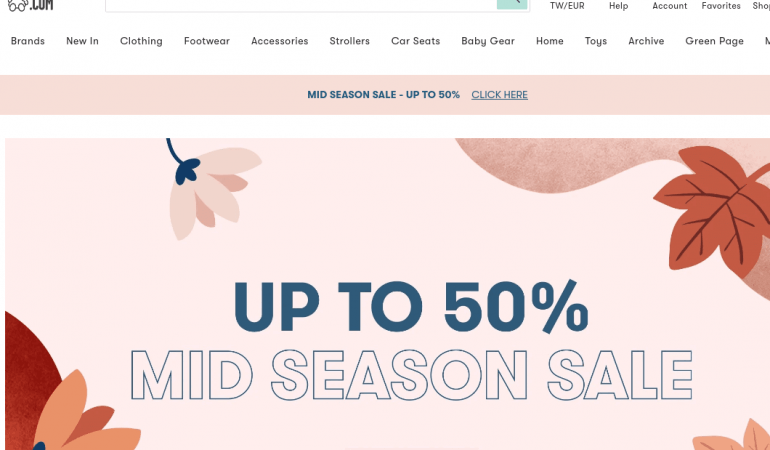Open the TW/EUR country currency selector
The image size is (770, 450).
coord(567,6)
